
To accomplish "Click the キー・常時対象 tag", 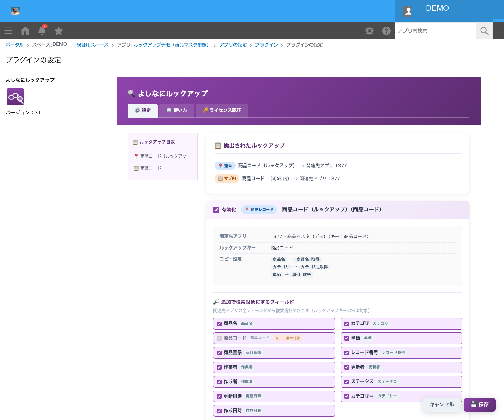I will coord(287,338).
